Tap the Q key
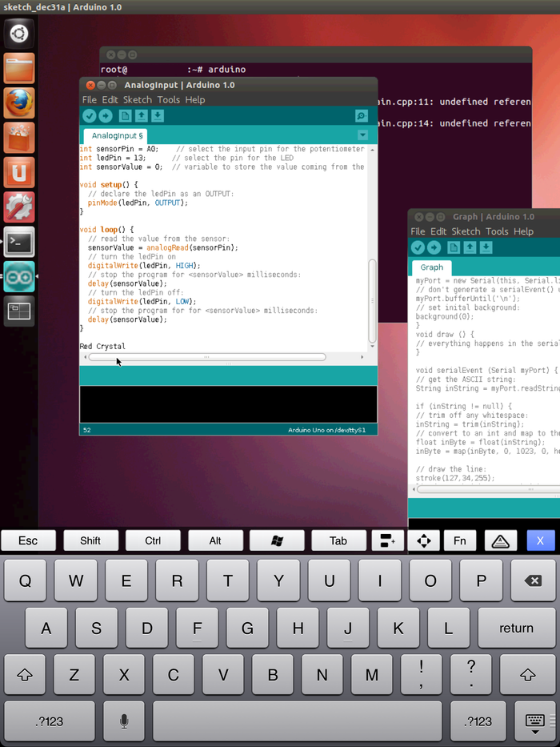Image resolution: width=560 pixels, height=747 pixels. [x=25, y=580]
